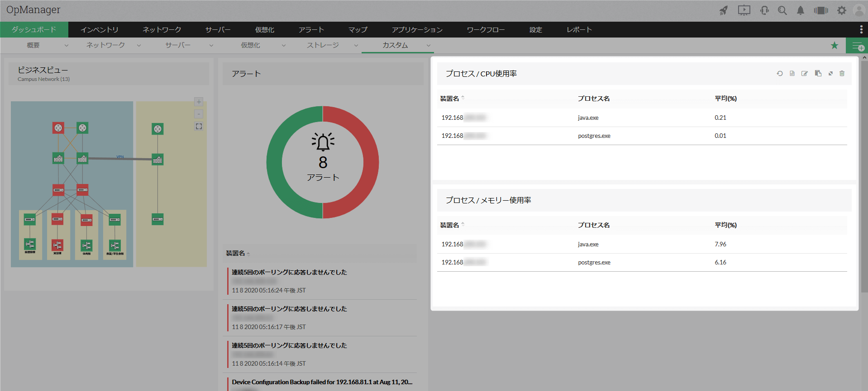Open the support headset icon

764,10
